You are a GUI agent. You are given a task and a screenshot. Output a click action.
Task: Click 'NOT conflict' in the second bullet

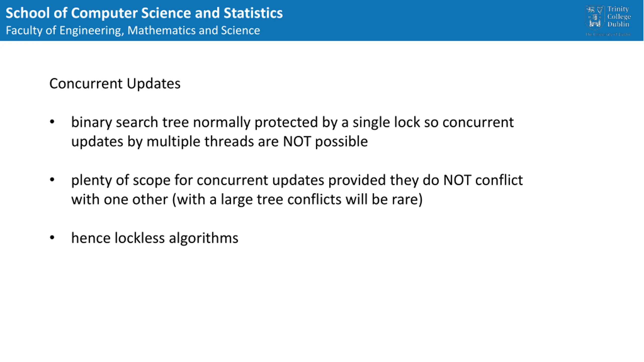click(483, 180)
